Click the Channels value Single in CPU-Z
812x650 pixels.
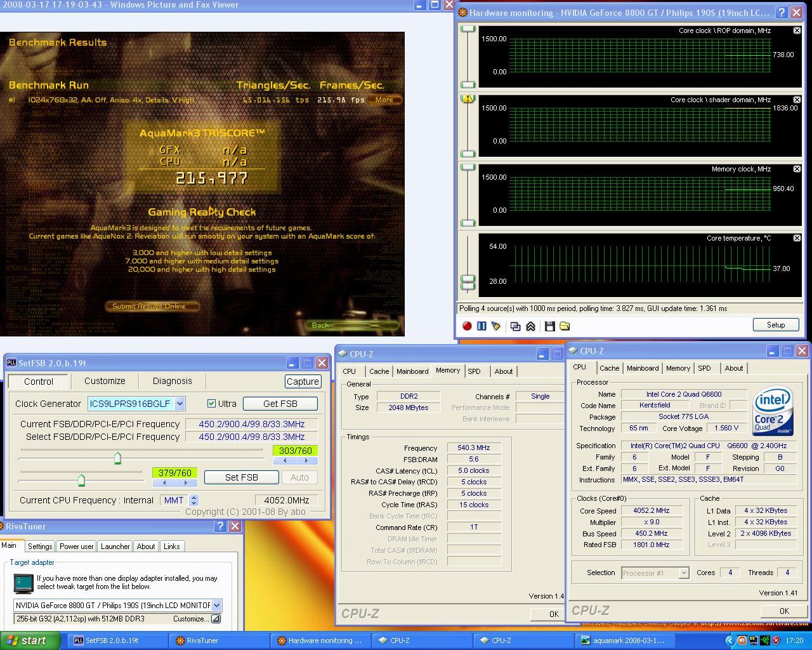[540, 396]
